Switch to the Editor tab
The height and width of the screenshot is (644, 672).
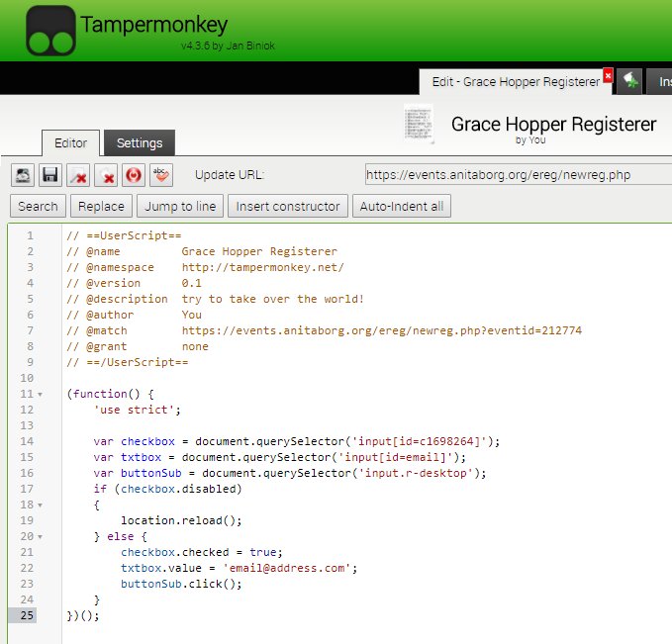70,143
